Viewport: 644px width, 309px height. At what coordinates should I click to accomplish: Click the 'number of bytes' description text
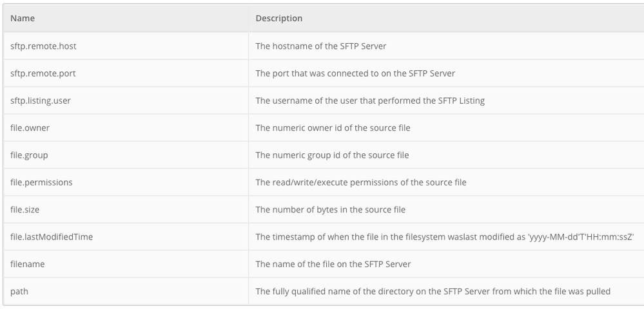330,210
